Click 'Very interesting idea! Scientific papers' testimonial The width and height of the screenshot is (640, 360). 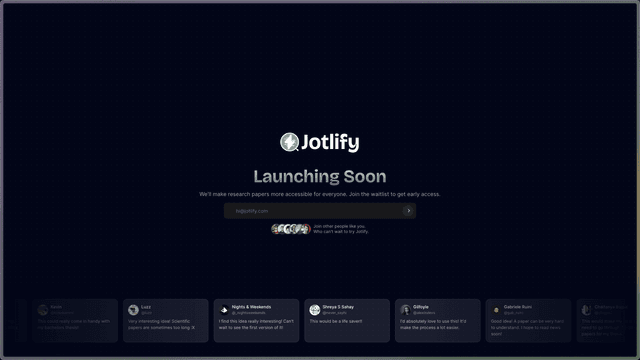point(162,324)
